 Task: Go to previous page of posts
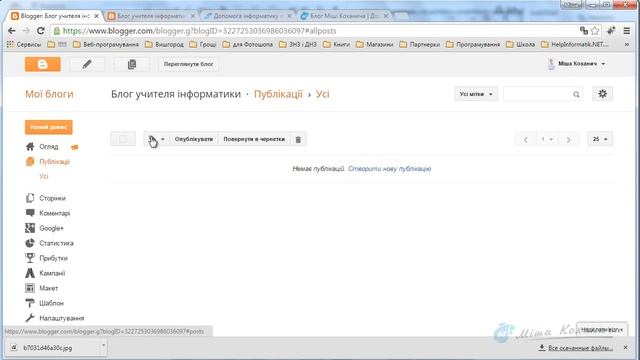(526, 139)
